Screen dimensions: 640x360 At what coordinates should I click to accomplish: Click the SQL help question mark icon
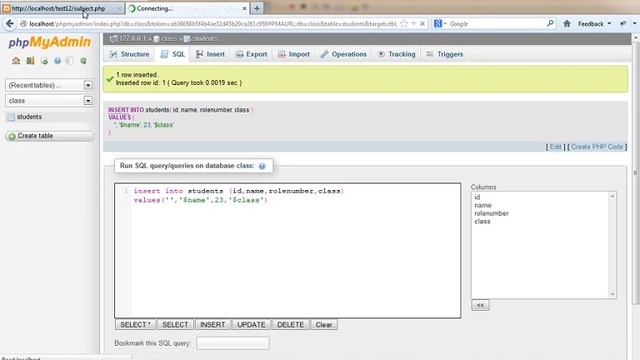coord(262,166)
